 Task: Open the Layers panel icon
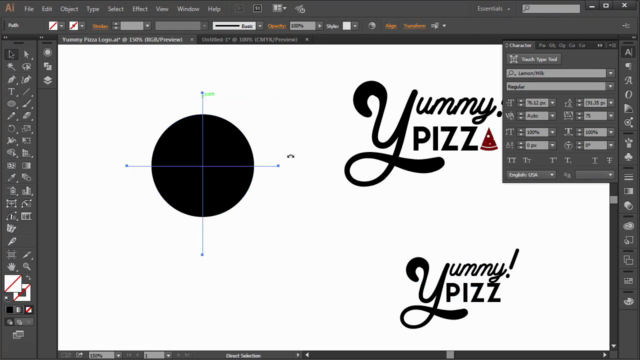pos(47,80)
